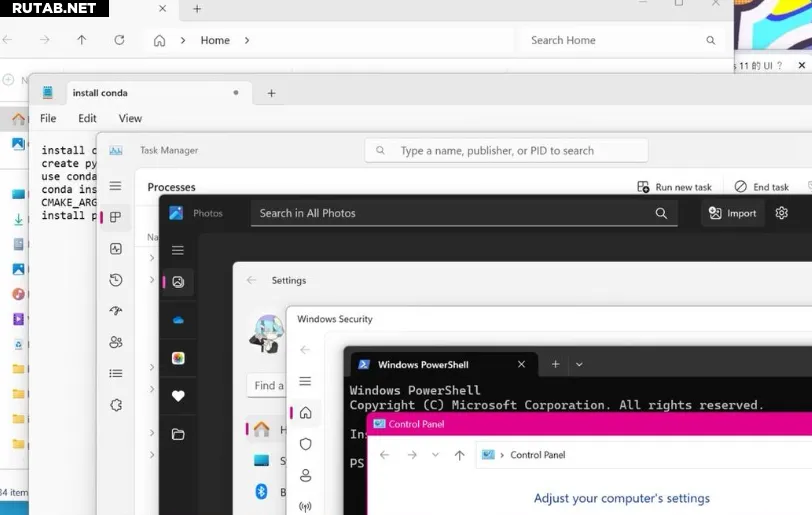Go up one folder in File Explorer
The image size is (812, 515).
pos(81,40)
